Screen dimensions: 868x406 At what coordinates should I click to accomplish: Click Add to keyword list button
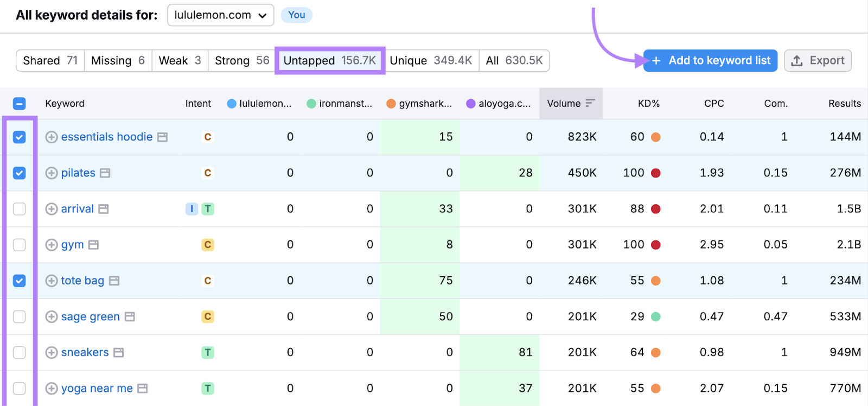click(x=711, y=60)
